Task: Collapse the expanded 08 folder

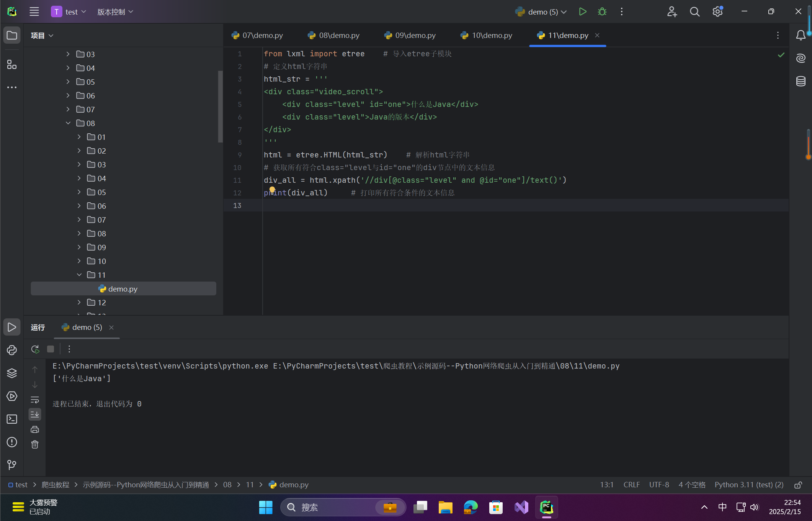Action: [x=68, y=123]
